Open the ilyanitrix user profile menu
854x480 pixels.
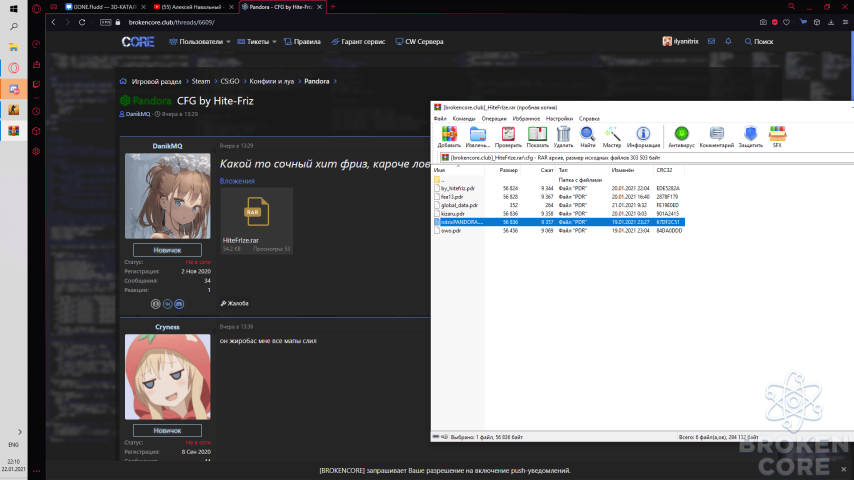(680, 41)
